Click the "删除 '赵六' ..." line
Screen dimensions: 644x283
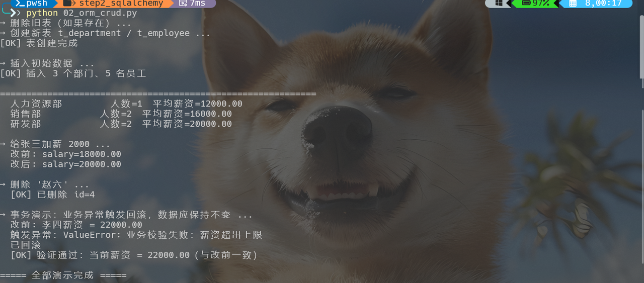(44, 184)
